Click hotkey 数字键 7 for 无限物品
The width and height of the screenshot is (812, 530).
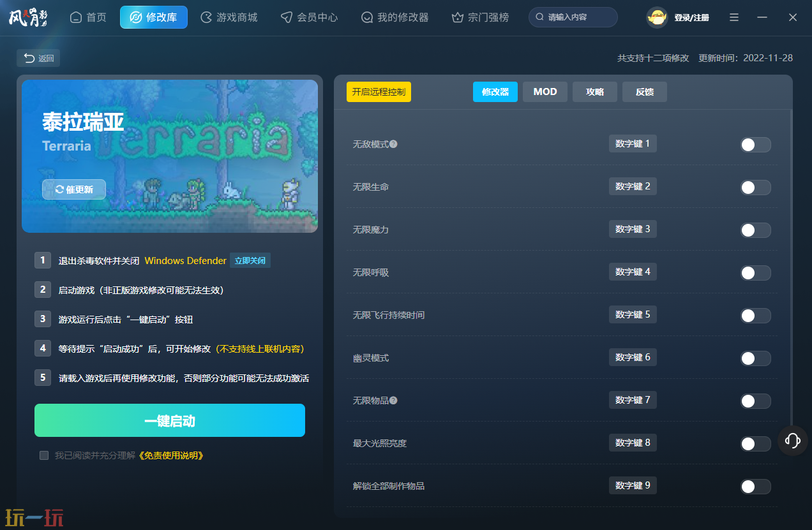633,400
